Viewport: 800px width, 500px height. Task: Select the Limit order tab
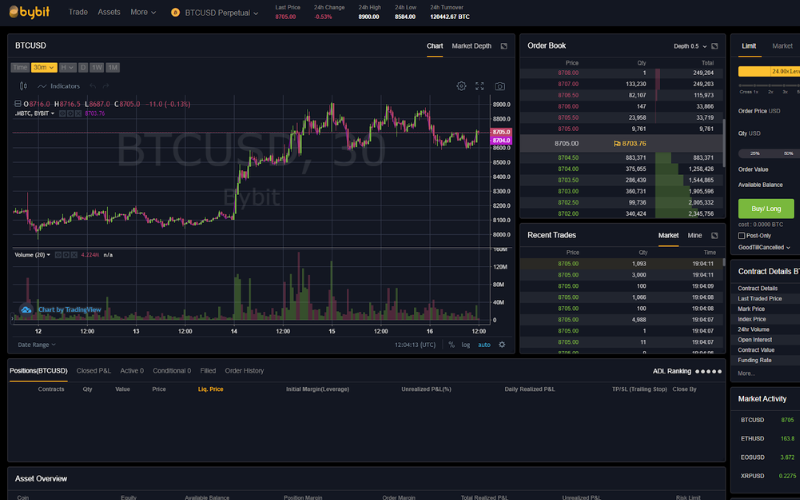[749, 46]
